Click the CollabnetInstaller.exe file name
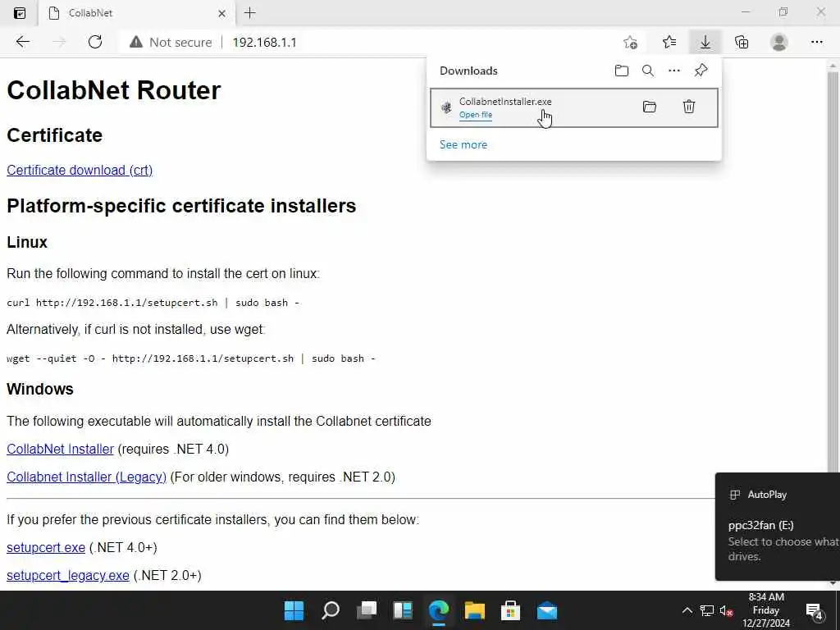Screen dimensions: 840x630 505,101
